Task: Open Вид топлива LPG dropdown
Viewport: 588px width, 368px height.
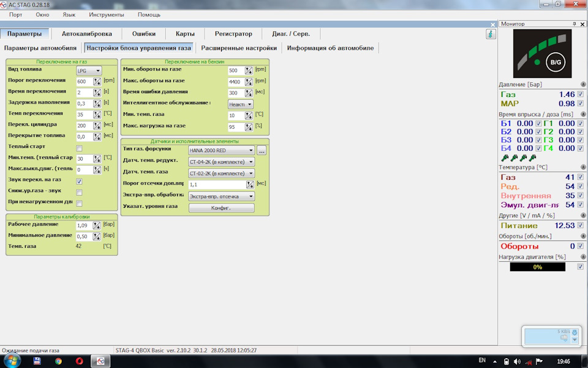Action: tap(89, 71)
